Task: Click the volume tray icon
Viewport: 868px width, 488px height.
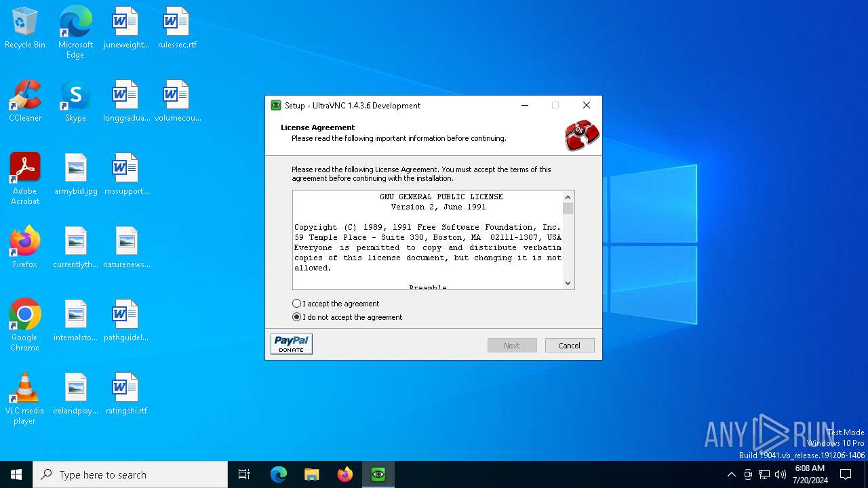Action: pos(781,474)
